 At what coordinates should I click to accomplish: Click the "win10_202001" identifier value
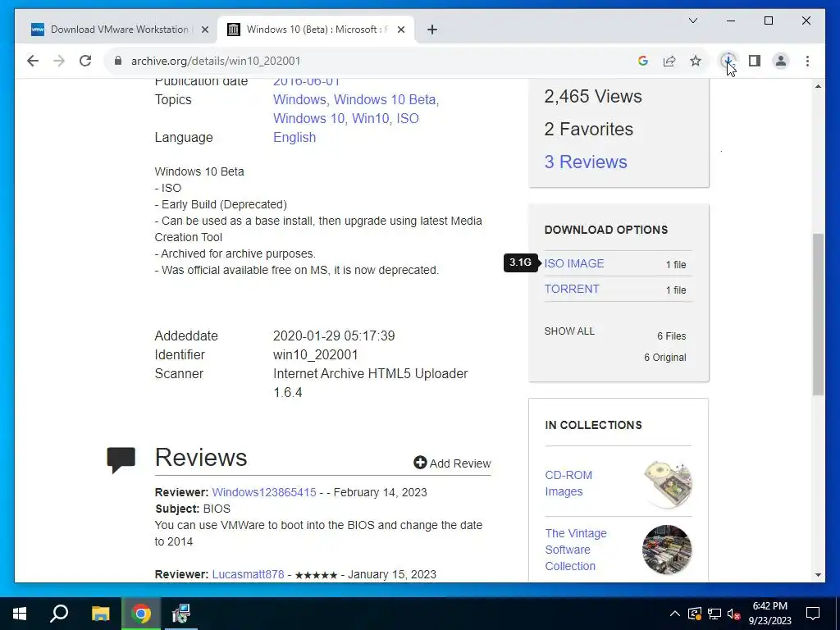[x=315, y=354]
